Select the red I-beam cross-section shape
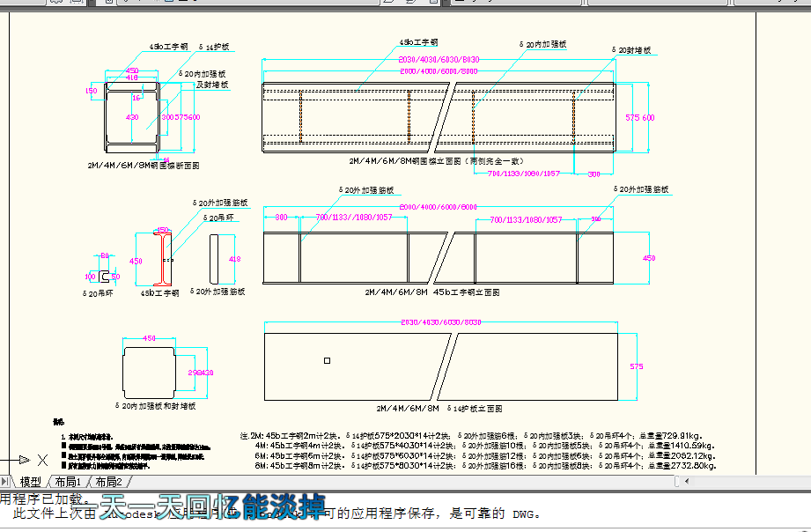The height and width of the screenshot is (532, 811). [x=162, y=258]
